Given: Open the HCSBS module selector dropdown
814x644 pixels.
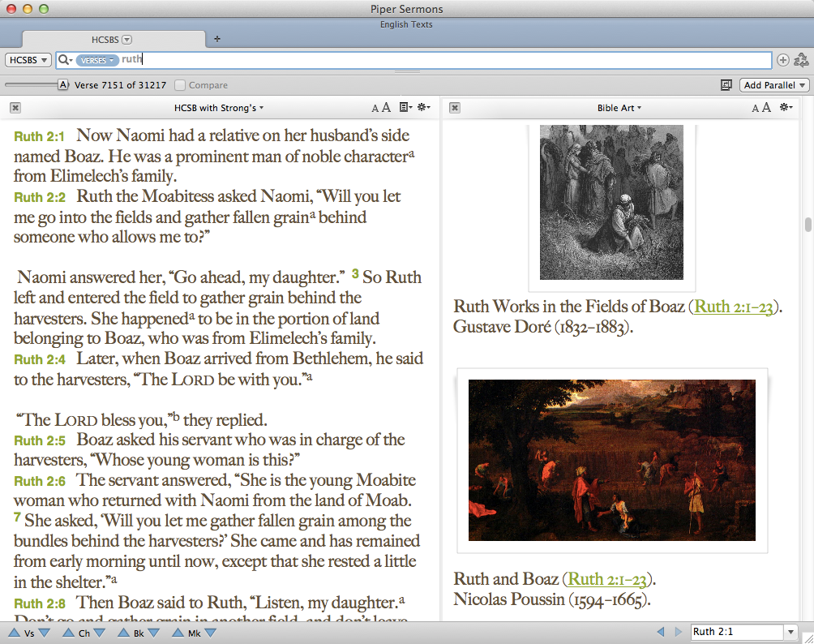Looking at the screenshot, I should (x=28, y=60).
